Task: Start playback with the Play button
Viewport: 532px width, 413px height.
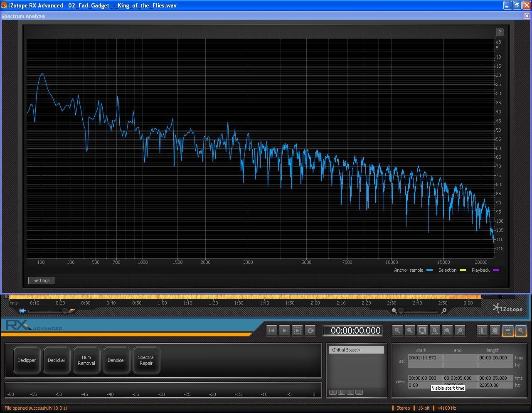Action: click(x=285, y=330)
